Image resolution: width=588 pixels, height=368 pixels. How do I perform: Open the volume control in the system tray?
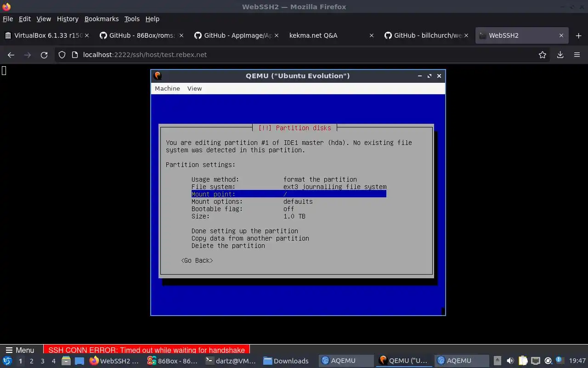(x=510, y=361)
